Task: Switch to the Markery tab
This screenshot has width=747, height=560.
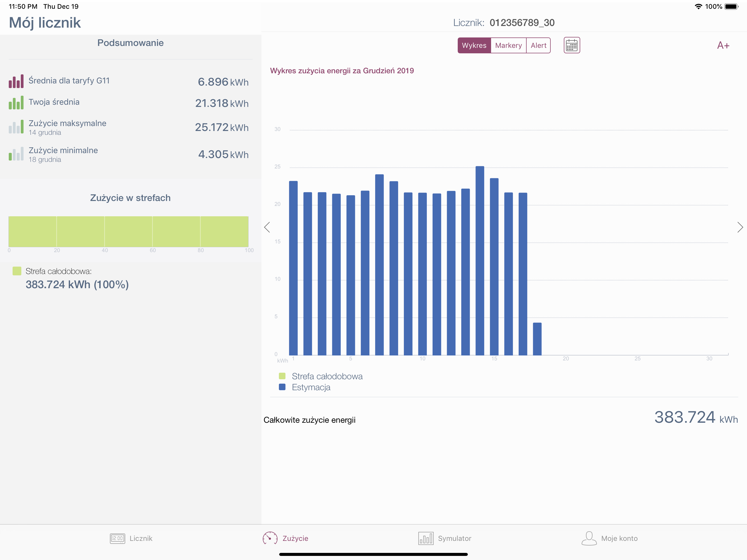Action: click(508, 45)
